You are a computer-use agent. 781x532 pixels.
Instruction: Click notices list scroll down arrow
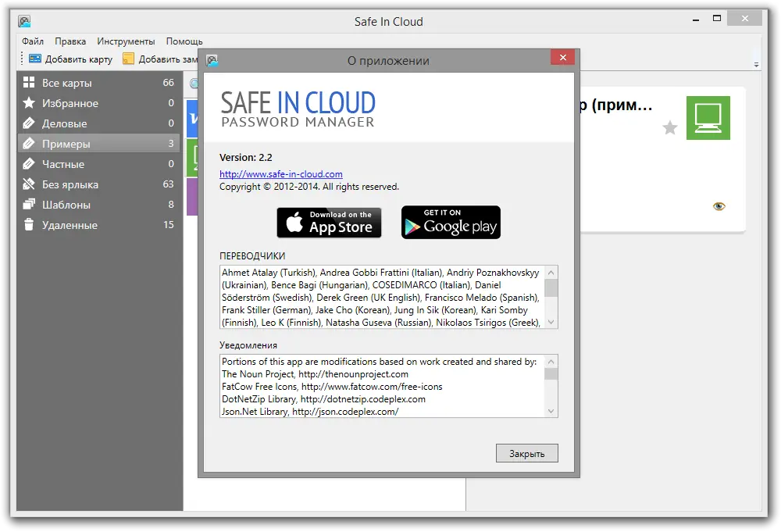[x=551, y=411]
